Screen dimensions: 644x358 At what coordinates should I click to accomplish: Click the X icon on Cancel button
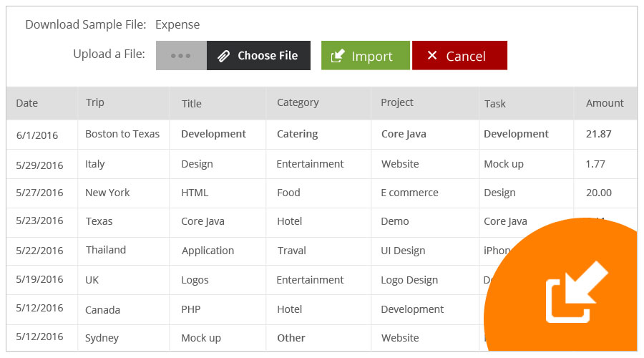click(x=432, y=55)
